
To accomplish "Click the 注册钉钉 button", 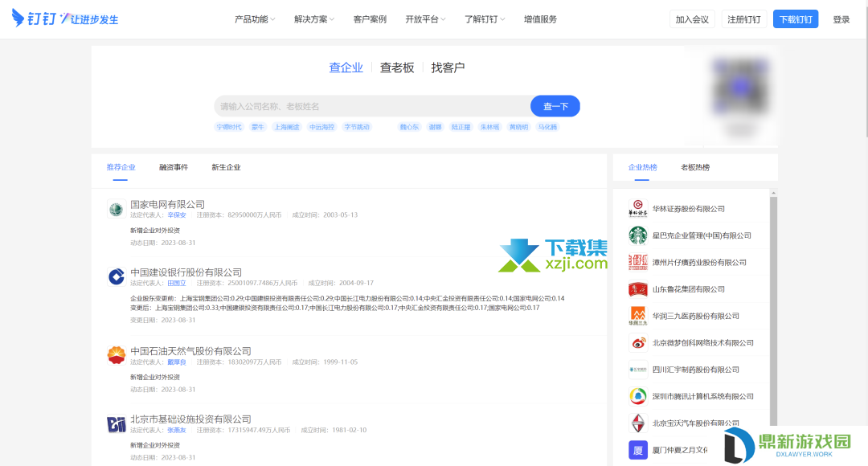I will point(744,19).
